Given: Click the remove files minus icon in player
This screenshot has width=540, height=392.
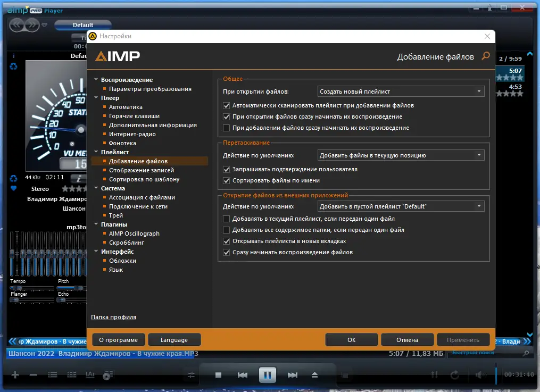Looking at the screenshot, I should (x=33, y=375).
